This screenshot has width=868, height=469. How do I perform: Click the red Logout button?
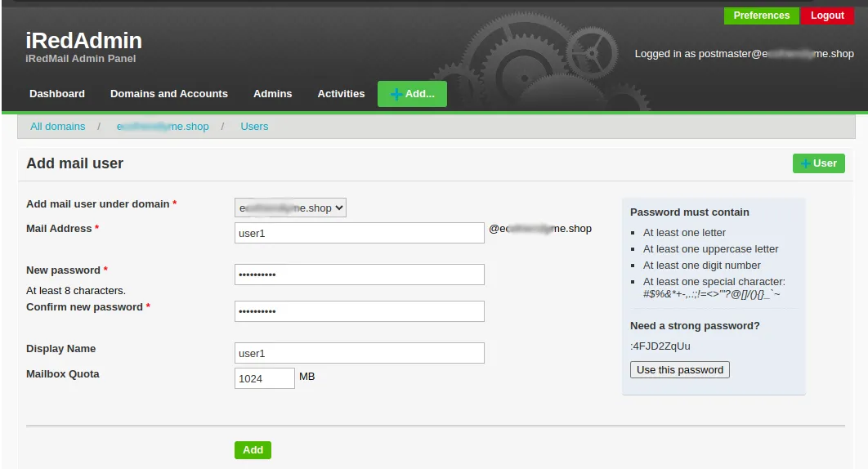coord(827,16)
